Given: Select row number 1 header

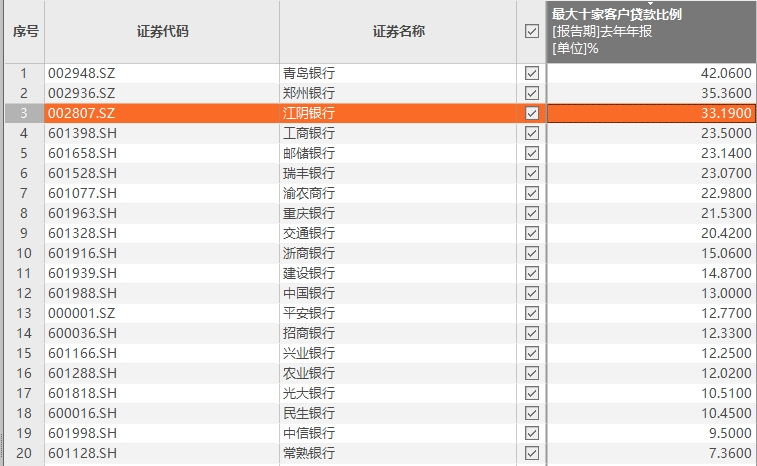Looking at the screenshot, I should tap(23, 73).
